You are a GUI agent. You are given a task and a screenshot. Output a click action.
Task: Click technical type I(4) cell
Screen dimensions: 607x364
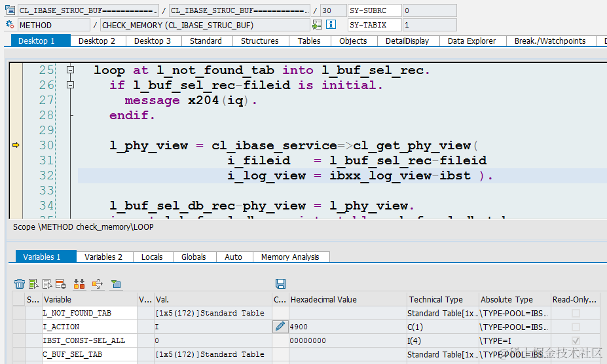coord(443,341)
